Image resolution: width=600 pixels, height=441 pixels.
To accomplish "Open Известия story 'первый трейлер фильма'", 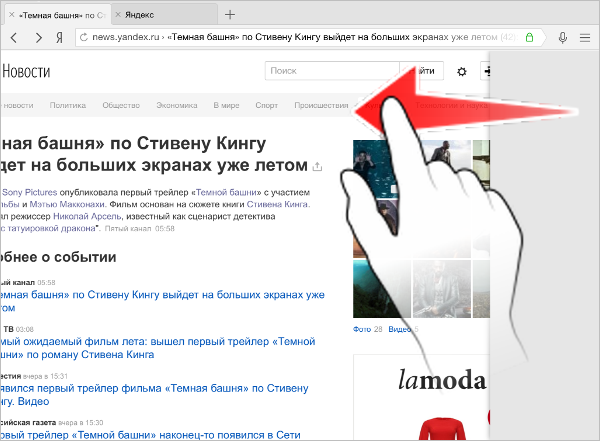I will click(154, 395).
